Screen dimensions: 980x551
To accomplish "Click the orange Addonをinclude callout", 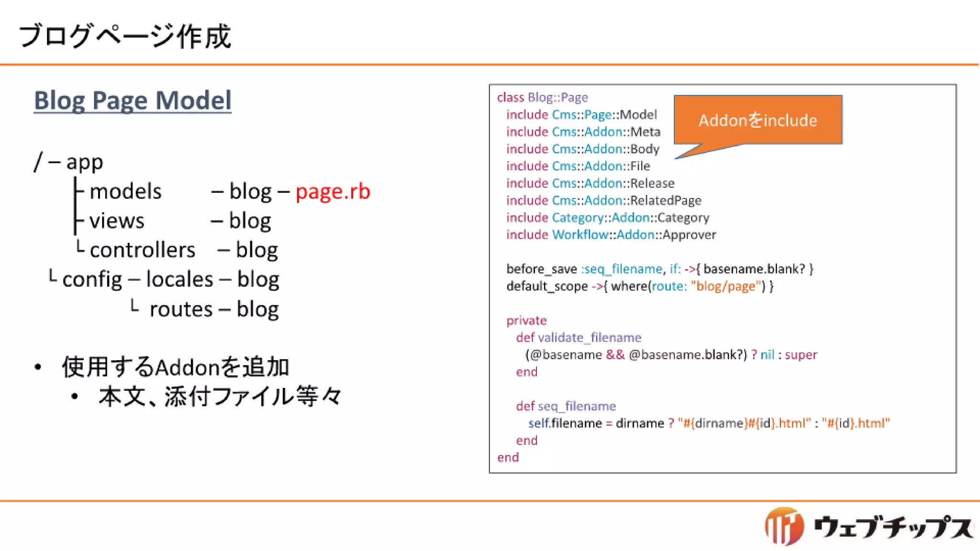I will click(x=757, y=120).
